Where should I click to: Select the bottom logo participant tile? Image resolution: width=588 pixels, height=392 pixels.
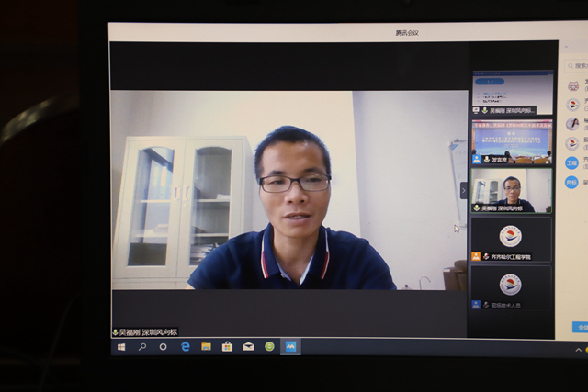pos(512,286)
